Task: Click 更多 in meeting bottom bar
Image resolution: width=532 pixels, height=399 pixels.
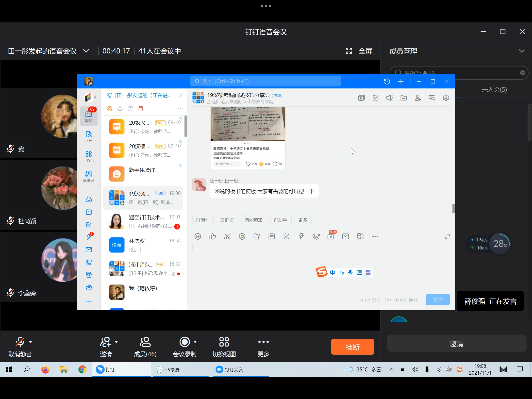Action: point(263,347)
